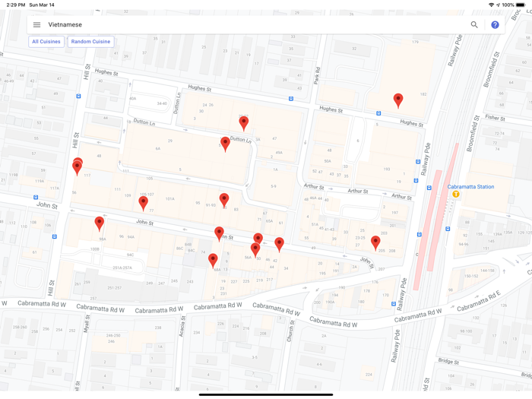Tap the bus stop on Hill St near building 106
This screenshot has height=399, width=532.
click(x=54, y=236)
